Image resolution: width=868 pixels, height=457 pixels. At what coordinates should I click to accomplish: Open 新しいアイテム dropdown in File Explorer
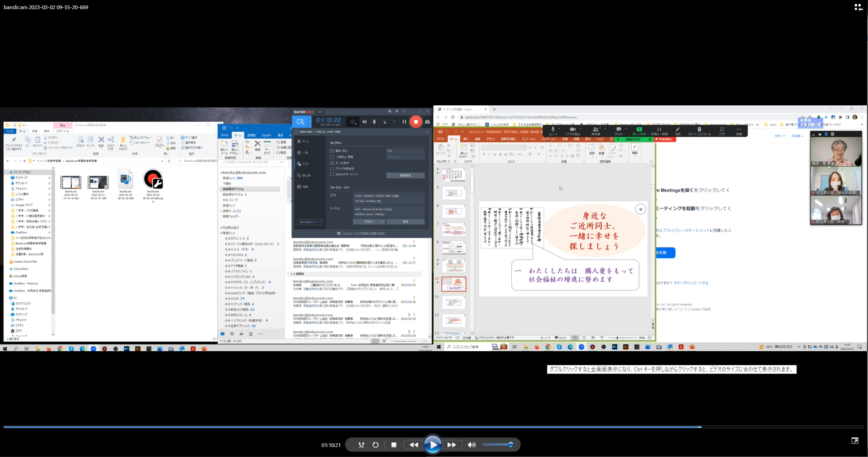coord(140,137)
